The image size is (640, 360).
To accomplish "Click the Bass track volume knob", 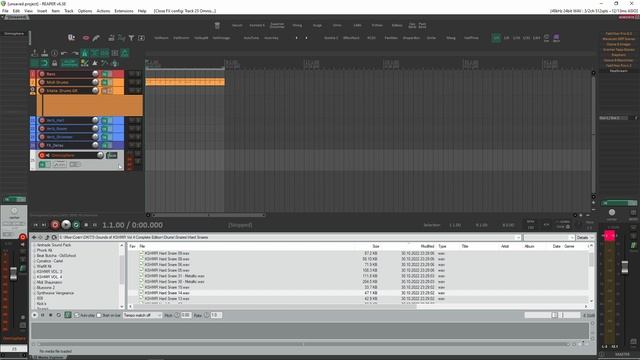I will point(95,74).
